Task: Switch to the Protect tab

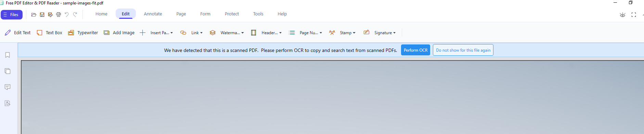Action: click(x=232, y=14)
